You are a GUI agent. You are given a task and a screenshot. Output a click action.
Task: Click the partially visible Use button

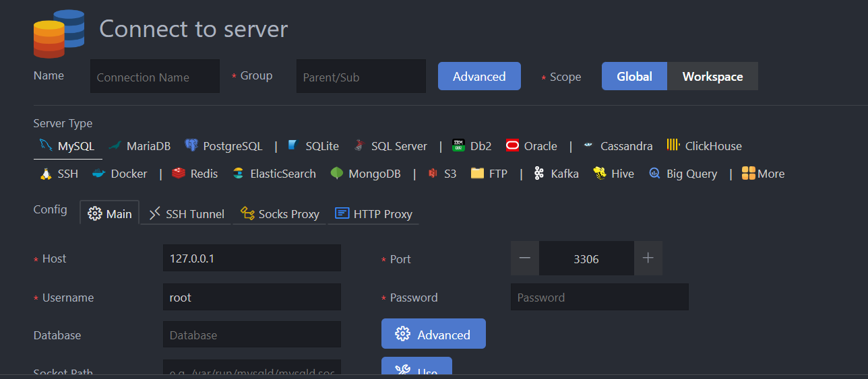tap(416, 367)
